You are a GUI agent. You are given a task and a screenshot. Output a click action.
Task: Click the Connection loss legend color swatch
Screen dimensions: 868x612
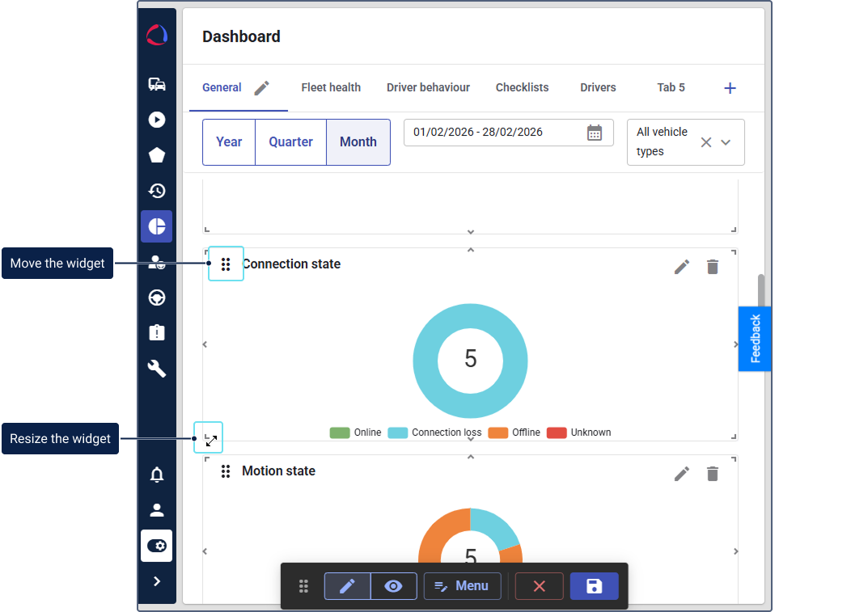397,433
